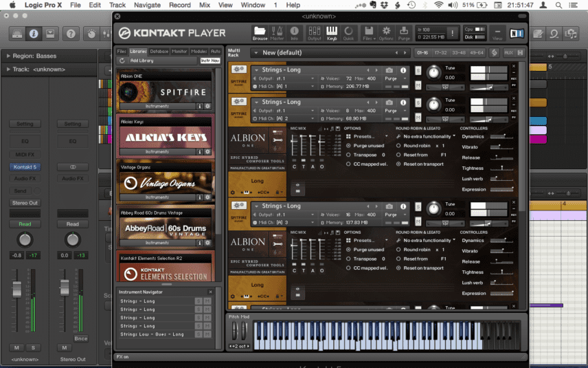The image size is (588, 368).
Task: Open the Files disk menu
Action: [x=369, y=33]
